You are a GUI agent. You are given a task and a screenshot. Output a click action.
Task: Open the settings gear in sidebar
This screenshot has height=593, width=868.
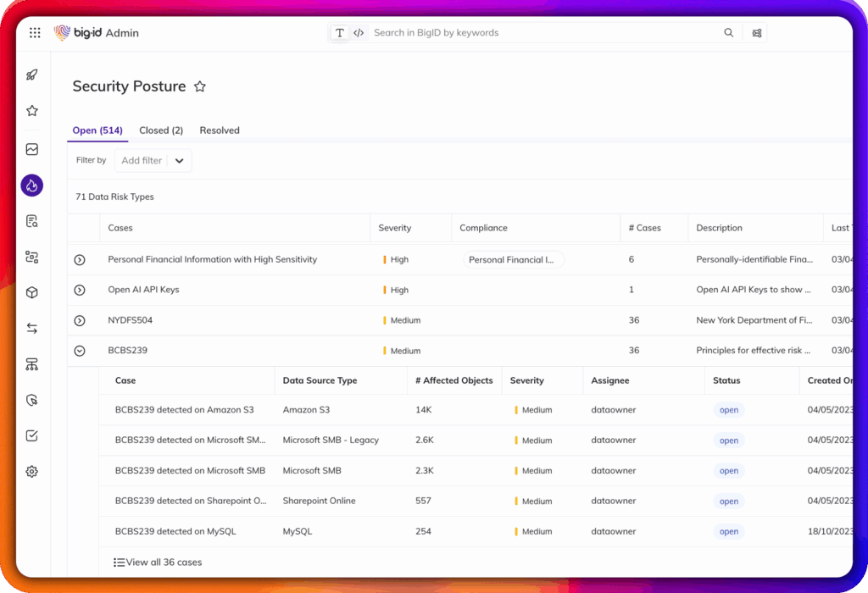pyautogui.click(x=32, y=472)
